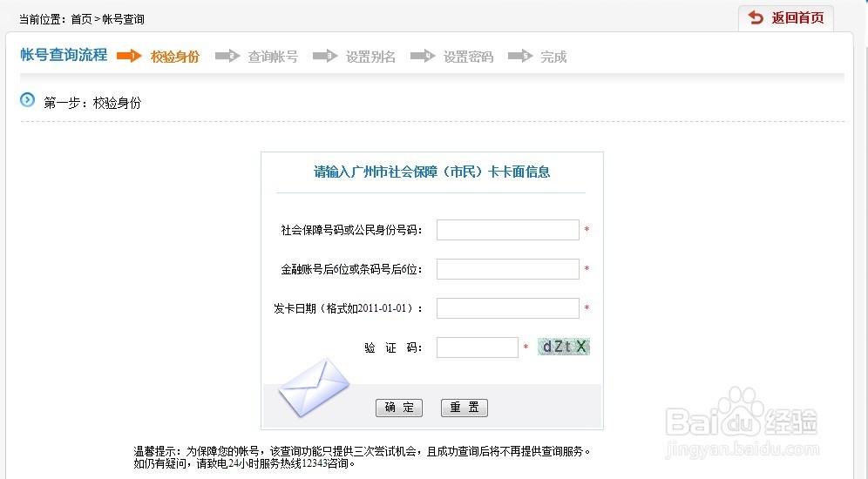Click the envelope icon
The width and height of the screenshot is (868, 479).
[314, 388]
